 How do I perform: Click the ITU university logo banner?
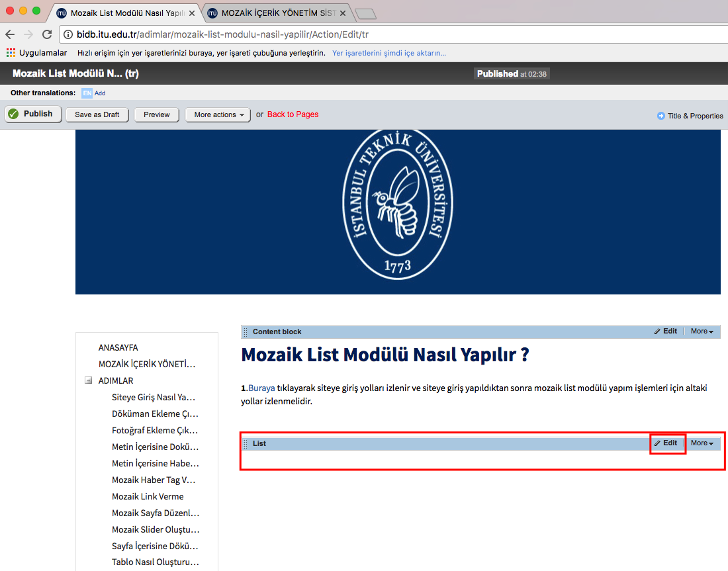(398, 212)
